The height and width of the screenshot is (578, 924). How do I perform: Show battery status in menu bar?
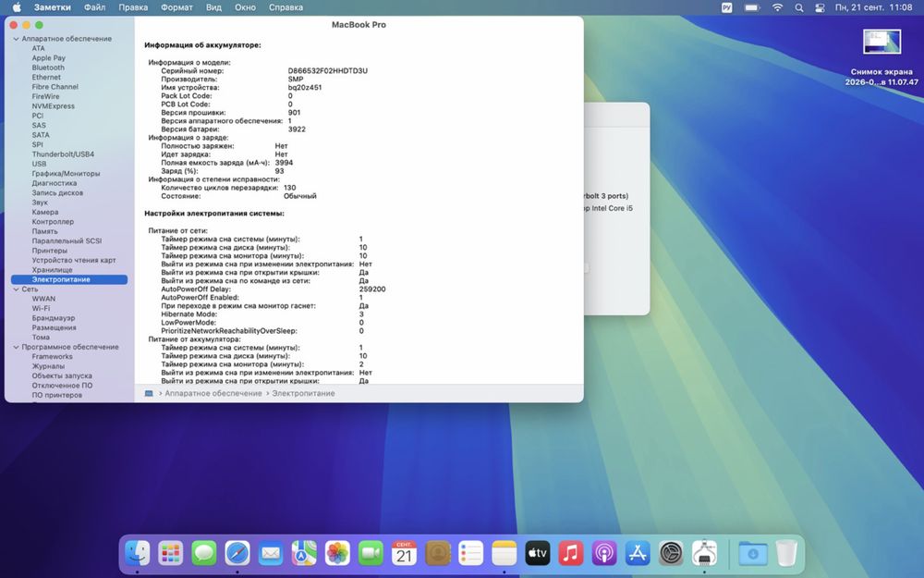point(752,7)
